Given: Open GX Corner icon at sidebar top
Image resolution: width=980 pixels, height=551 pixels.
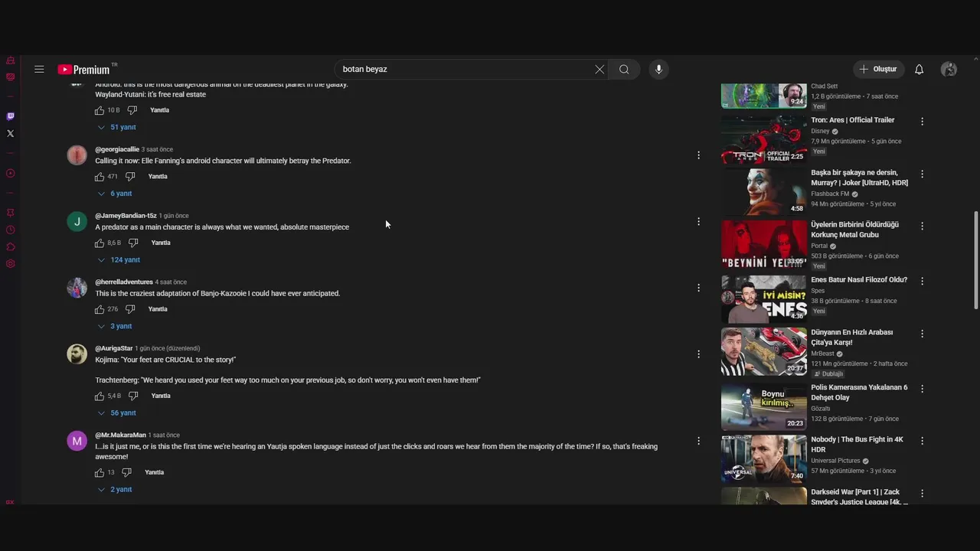Looking at the screenshot, I should point(10,60).
